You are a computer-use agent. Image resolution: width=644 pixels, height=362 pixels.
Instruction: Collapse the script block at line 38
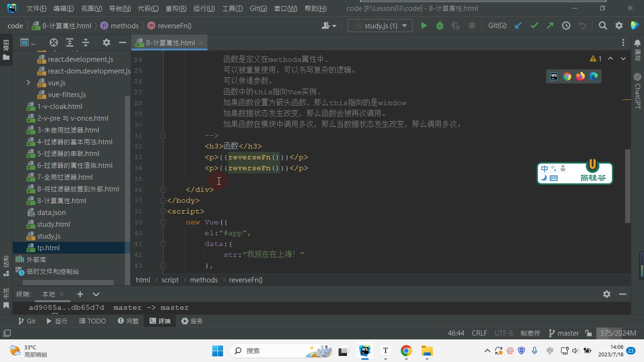(163, 212)
